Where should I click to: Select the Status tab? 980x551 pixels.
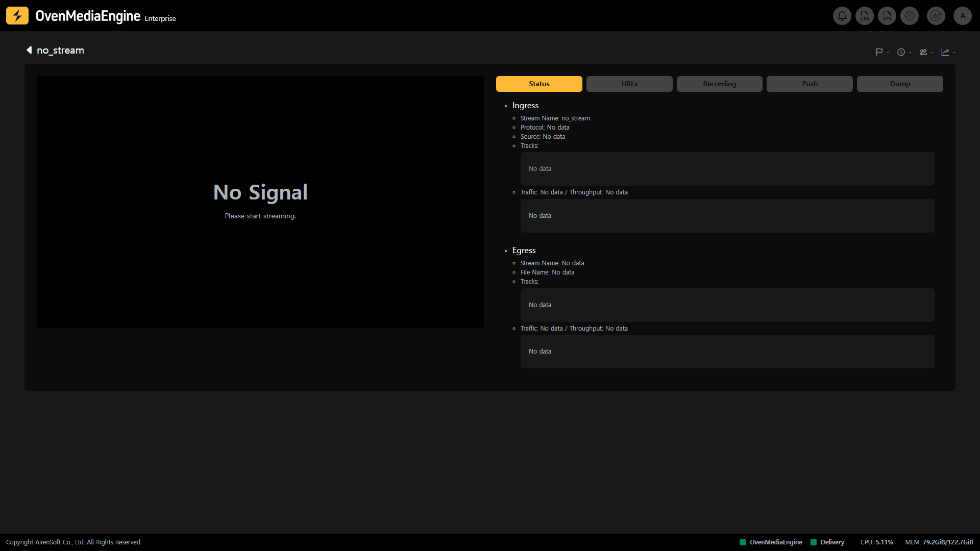[539, 84]
